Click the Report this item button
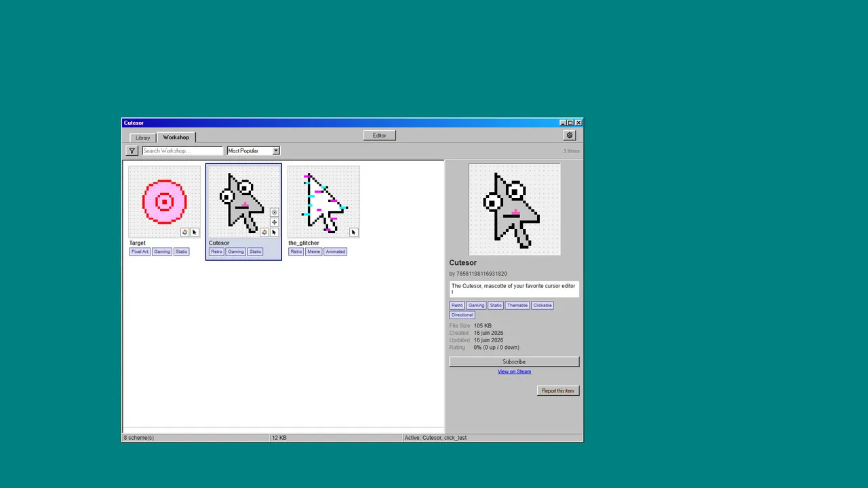This screenshot has width=868, height=488. (558, 391)
